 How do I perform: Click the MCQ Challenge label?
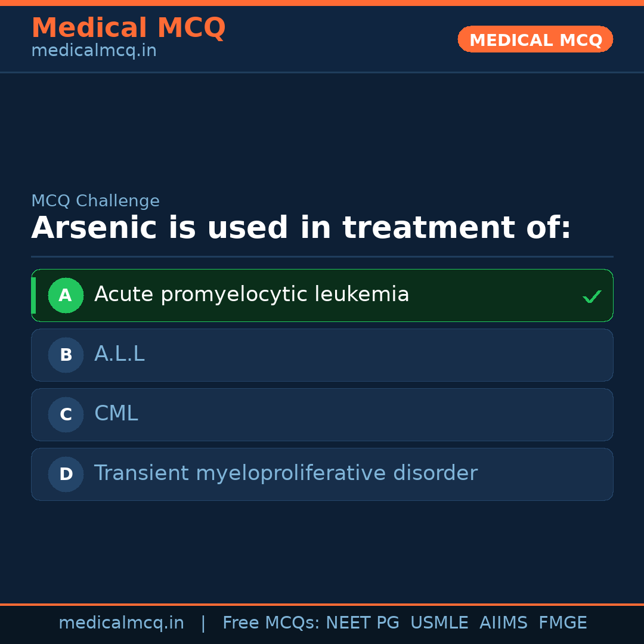click(95, 201)
